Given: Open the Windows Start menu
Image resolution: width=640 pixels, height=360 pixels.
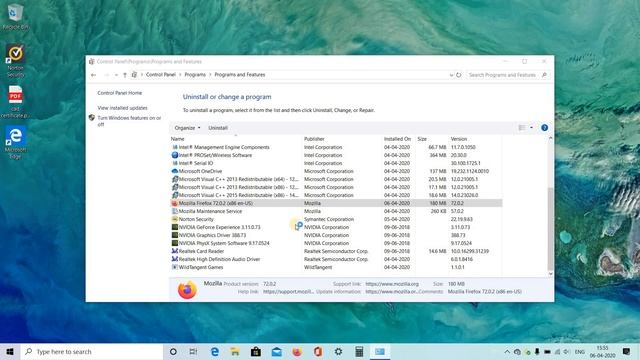Looking at the screenshot, I should 10,351.
